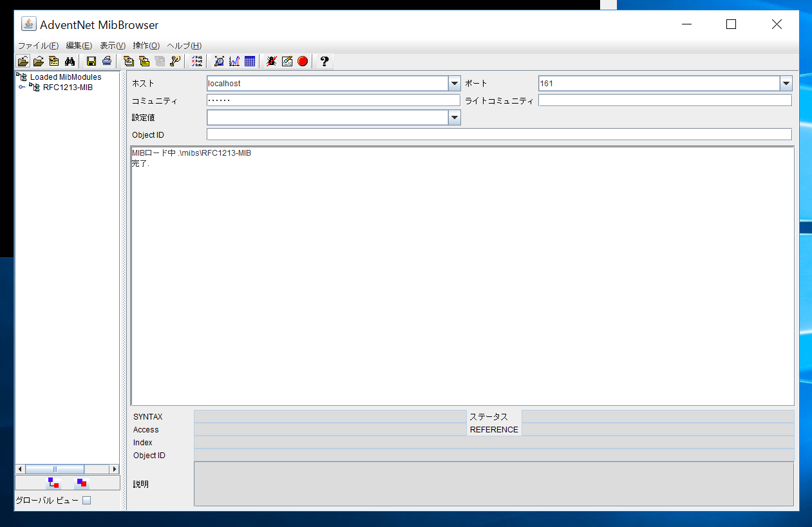Click the ライトコミュニティ input field
The image size is (812, 527).
(665, 100)
